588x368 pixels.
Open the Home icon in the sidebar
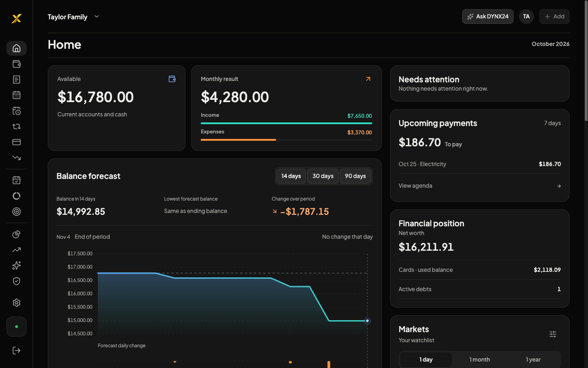[17, 48]
